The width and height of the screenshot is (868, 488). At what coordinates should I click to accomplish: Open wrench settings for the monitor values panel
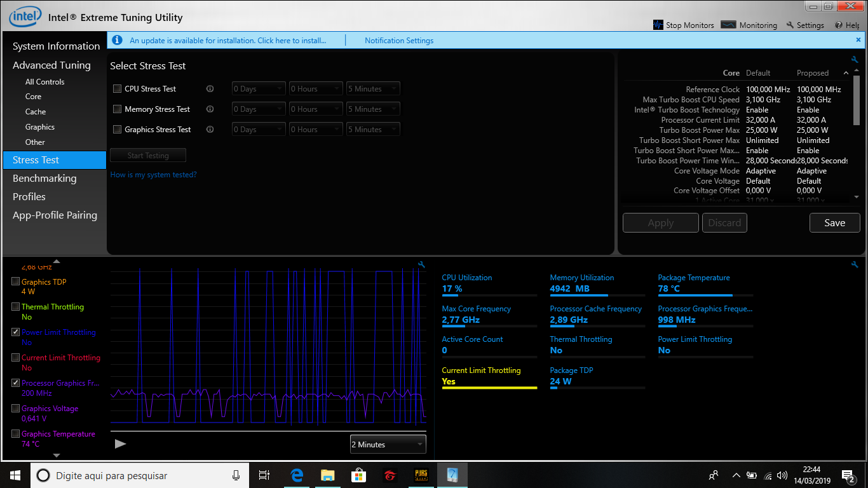point(855,264)
